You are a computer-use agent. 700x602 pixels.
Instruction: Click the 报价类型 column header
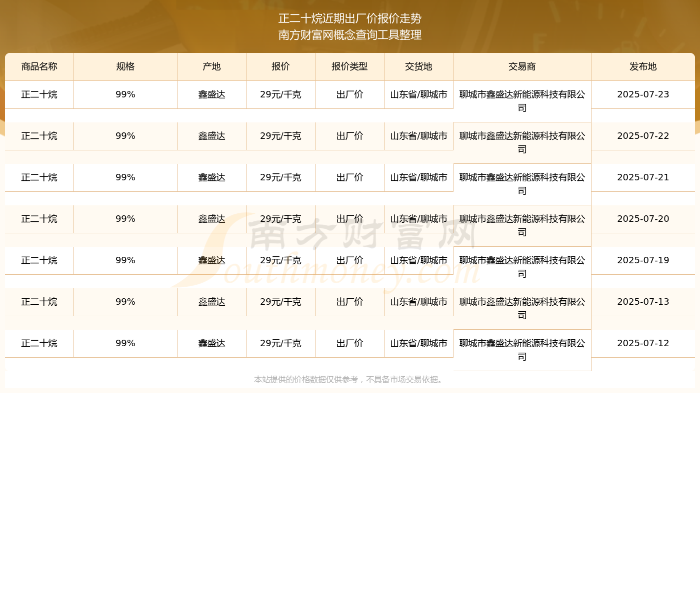click(350, 67)
